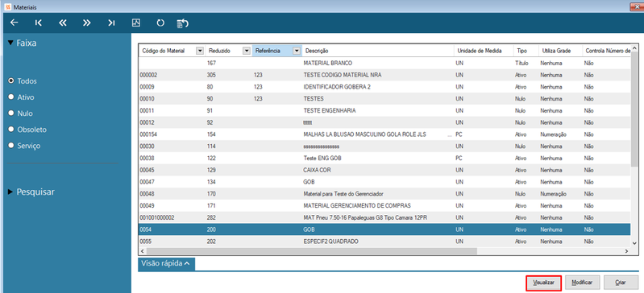Click the vertical scrollbar up arrow

[x=634, y=47]
